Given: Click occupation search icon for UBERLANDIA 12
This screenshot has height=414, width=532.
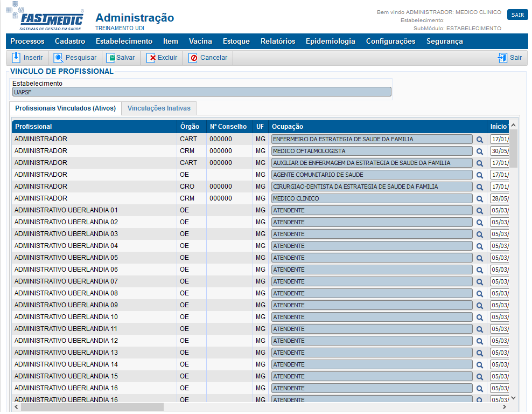Looking at the screenshot, I should pyautogui.click(x=479, y=341).
